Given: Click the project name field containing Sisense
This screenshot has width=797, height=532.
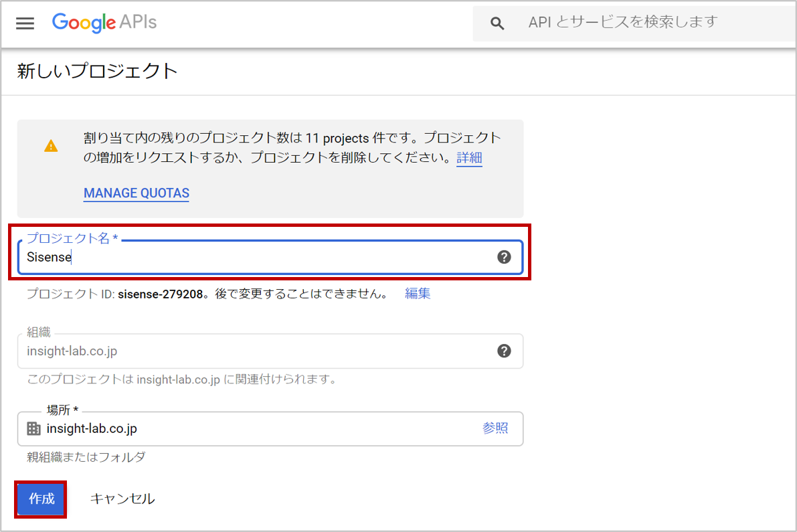Looking at the screenshot, I should pos(270,257).
